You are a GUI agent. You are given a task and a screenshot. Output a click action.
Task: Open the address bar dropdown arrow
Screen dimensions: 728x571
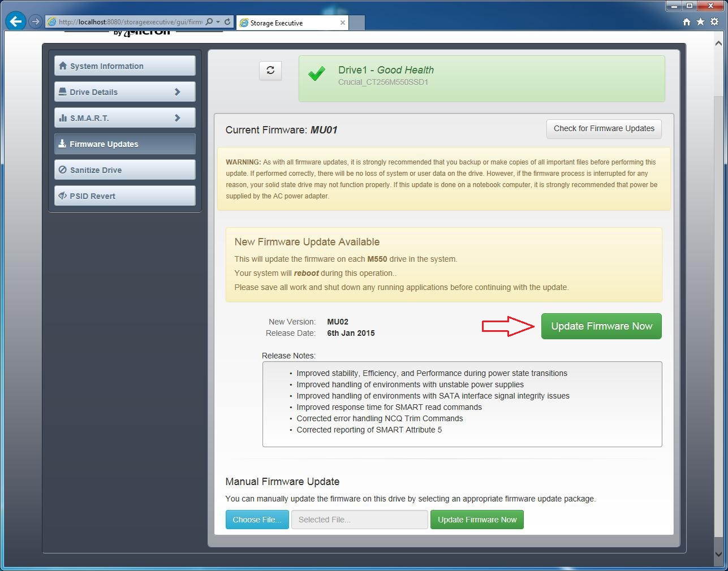218,21
